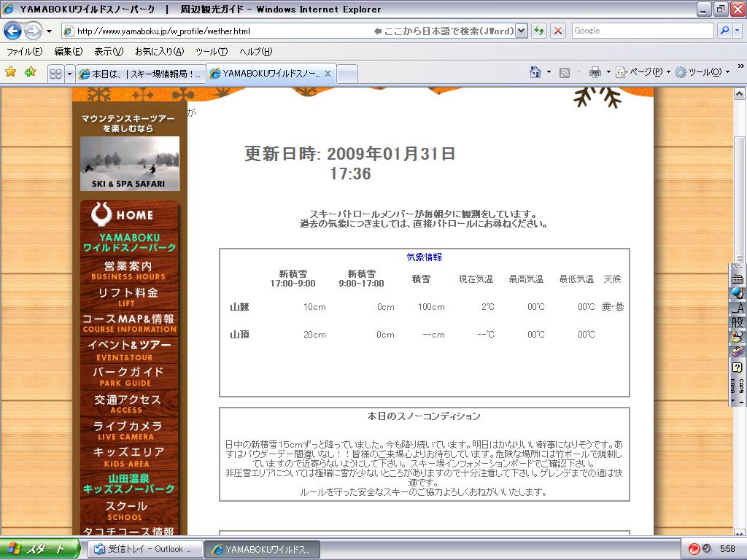Click the browser Back arrow button
The height and width of the screenshot is (560, 747).
(x=13, y=31)
